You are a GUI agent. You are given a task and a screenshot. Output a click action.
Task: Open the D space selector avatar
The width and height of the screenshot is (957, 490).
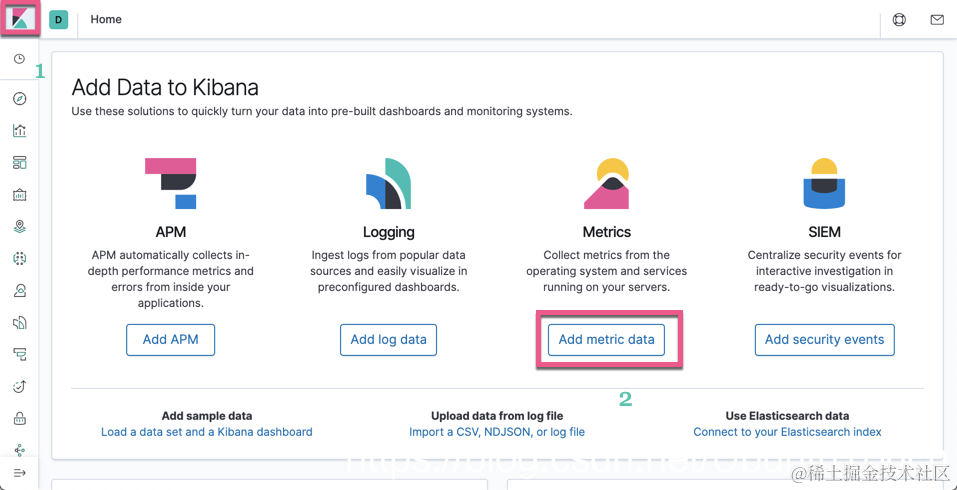click(59, 19)
